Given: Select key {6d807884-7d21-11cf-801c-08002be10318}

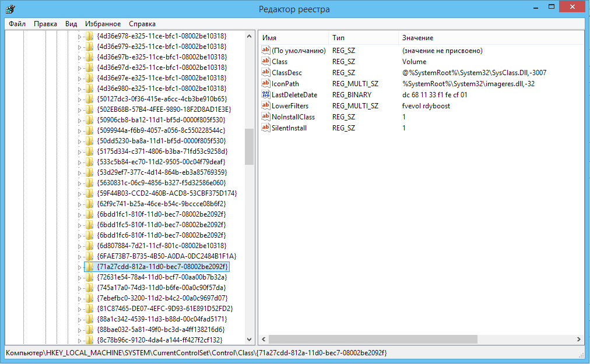Looking at the screenshot, I should (162, 246).
